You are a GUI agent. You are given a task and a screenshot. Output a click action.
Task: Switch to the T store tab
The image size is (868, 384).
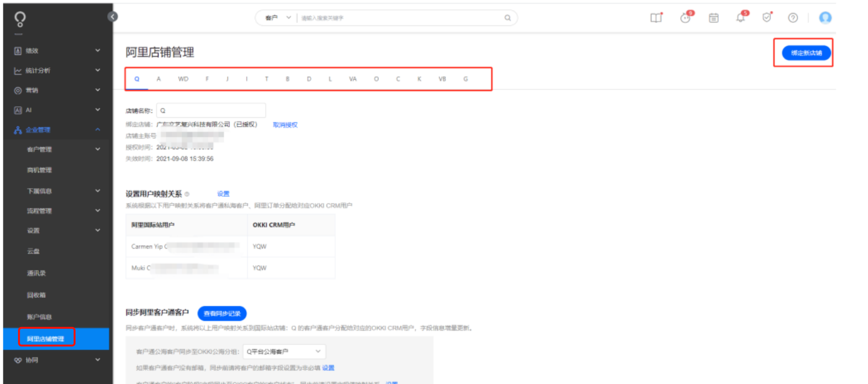tap(266, 79)
